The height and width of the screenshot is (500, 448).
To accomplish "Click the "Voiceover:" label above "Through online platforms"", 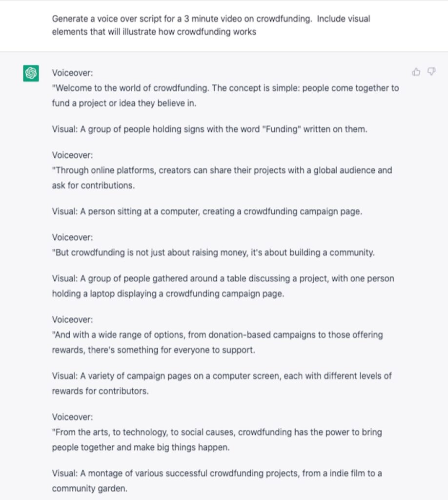I will [72, 155].
